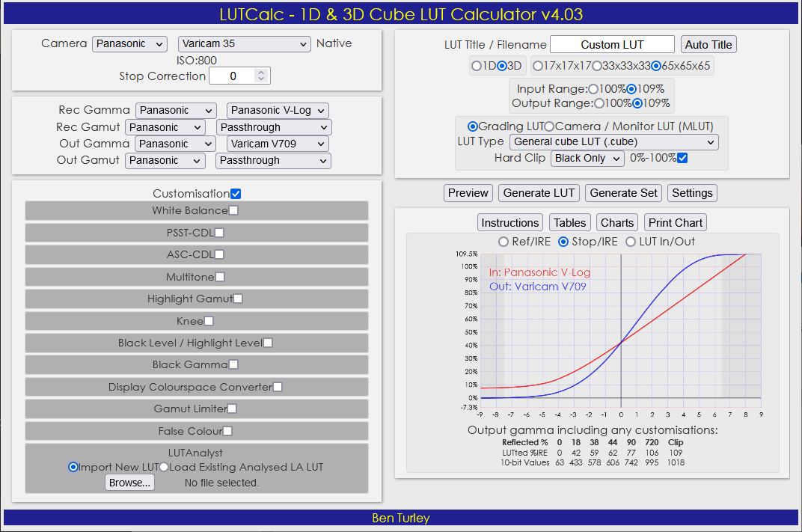Open the Rec Gamma manufacturer dropdown

tap(176, 111)
